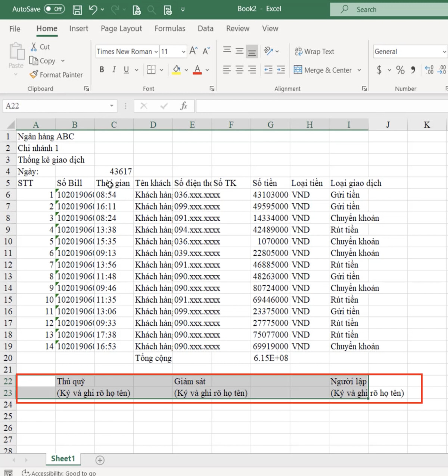Viewport: 448px width, 476px height.
Task: Open the font size dropdown
Action: (184, 51)
